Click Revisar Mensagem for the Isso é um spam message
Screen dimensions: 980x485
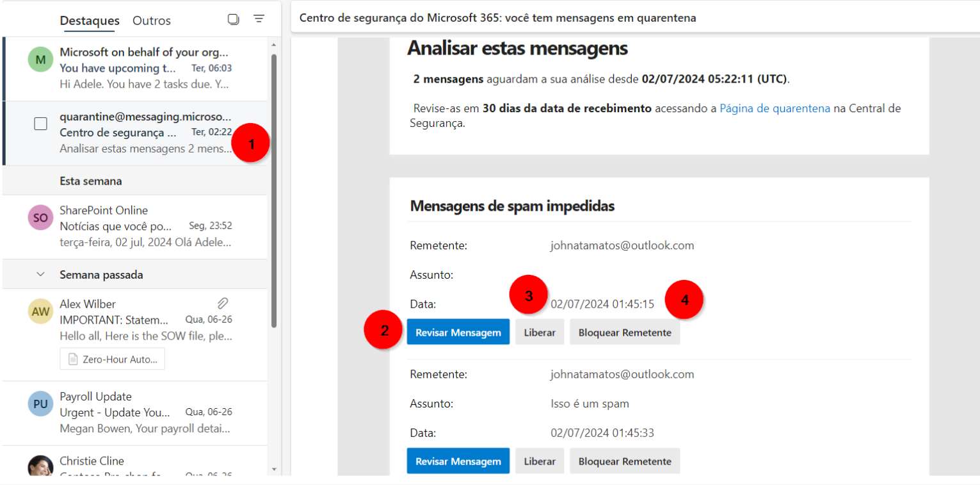pos(458,461)
